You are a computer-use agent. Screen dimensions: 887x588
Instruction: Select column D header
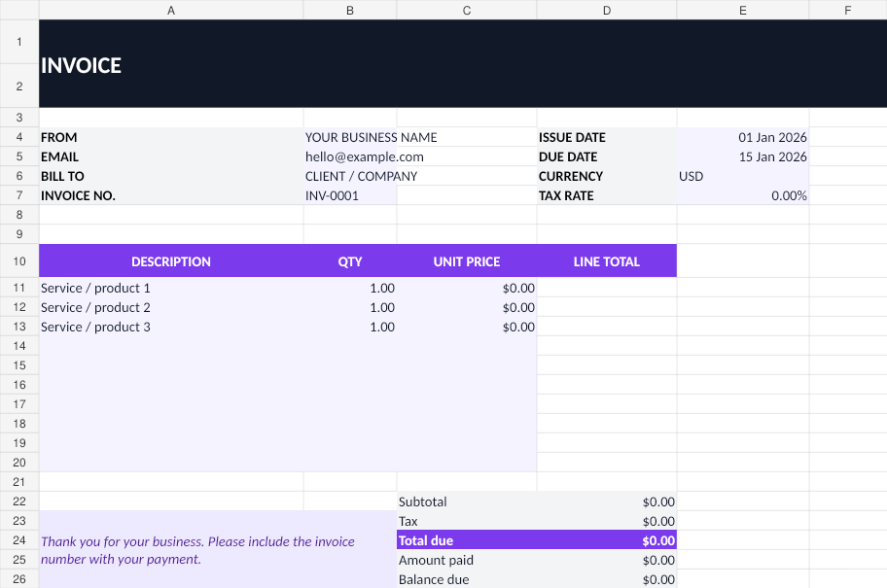[607, 10]
